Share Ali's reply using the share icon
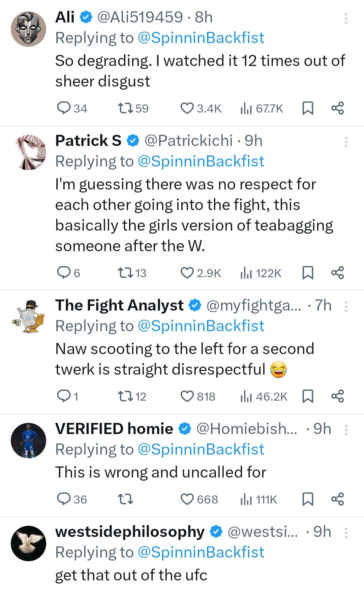Viewport: 364px width, 591px height. click(337, 108)
